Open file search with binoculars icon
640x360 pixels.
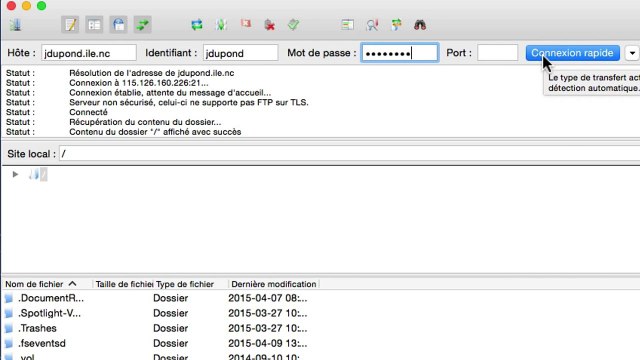420,25
